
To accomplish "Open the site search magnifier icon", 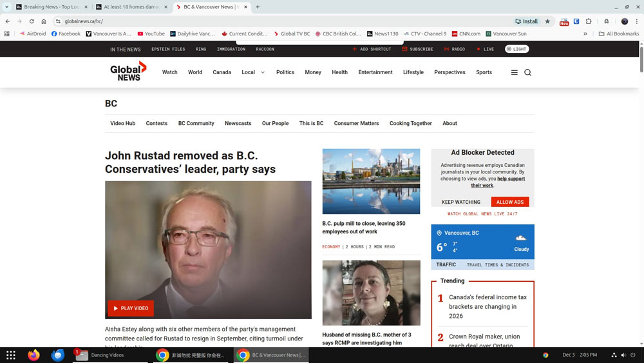I will coord(527,73).
